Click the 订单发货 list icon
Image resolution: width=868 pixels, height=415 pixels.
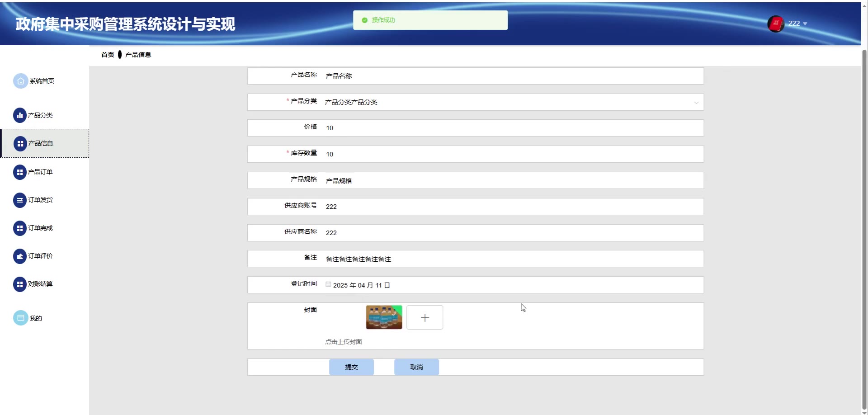point(20,200)
